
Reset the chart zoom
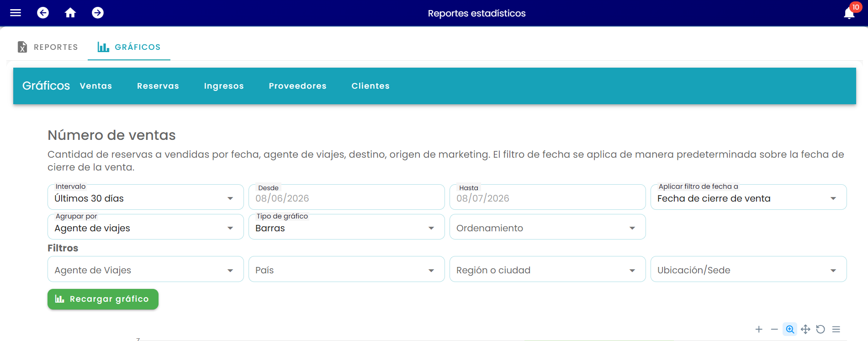[x=820, y=329]
